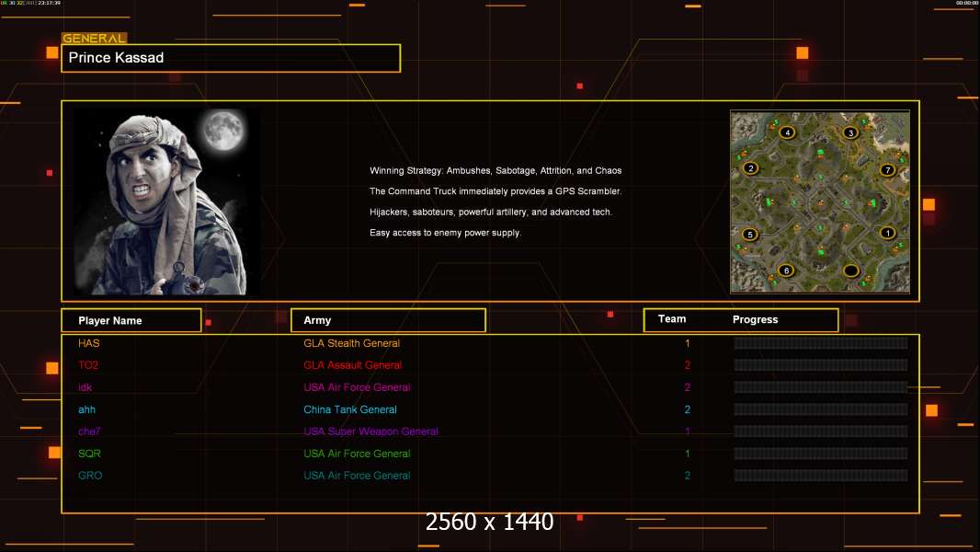The width and height of the screenshot is (980, 552).
Task: Select player TO2 in the list
Action: point(88,365)
